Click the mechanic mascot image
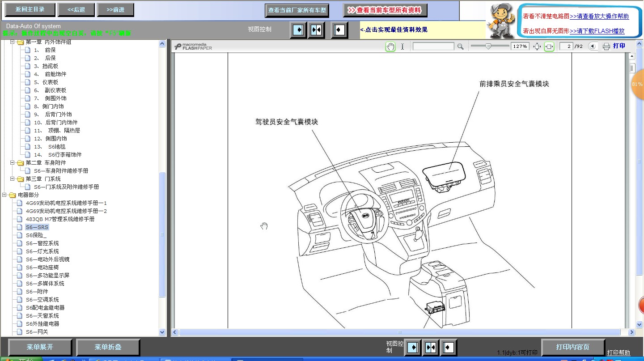Image resolution: width=644 pixels, height=361 pixels. 500,21
